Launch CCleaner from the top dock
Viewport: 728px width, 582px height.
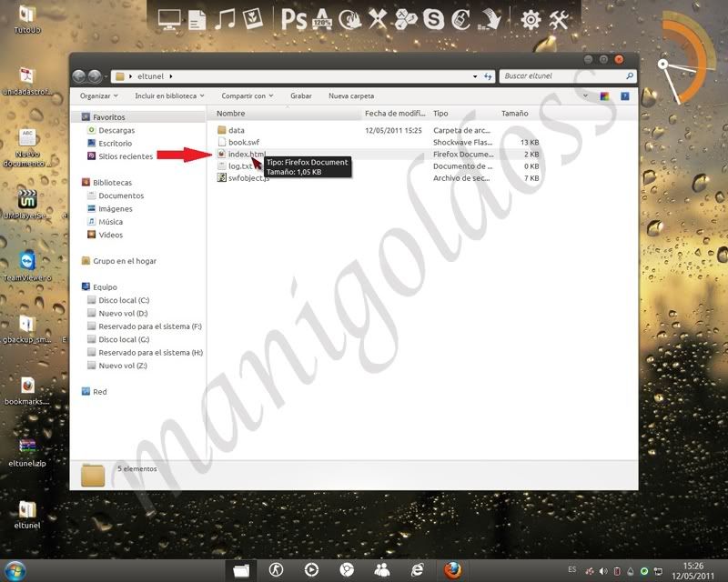click(460, 19)
